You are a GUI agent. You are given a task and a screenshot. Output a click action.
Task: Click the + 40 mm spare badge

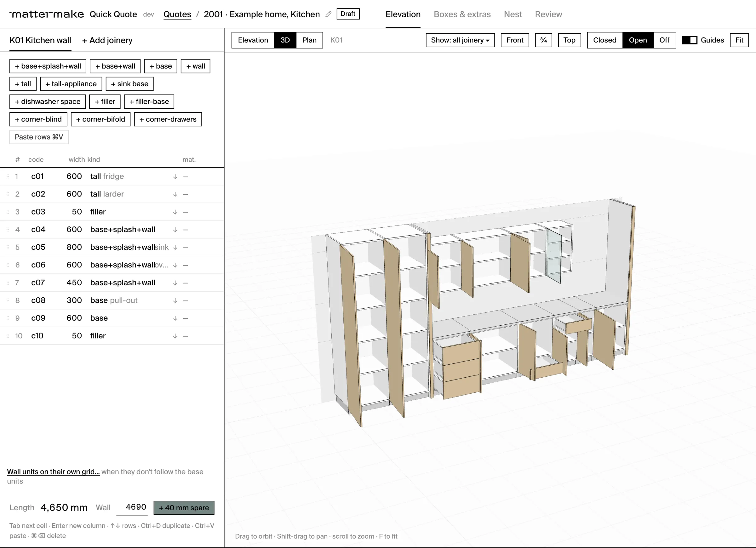pos(184,508)
